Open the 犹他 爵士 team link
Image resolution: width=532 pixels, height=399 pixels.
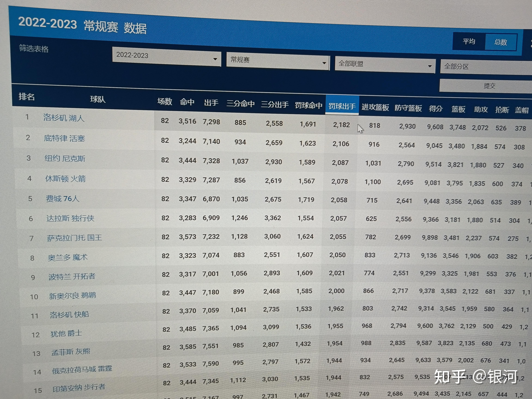point(66,333)
